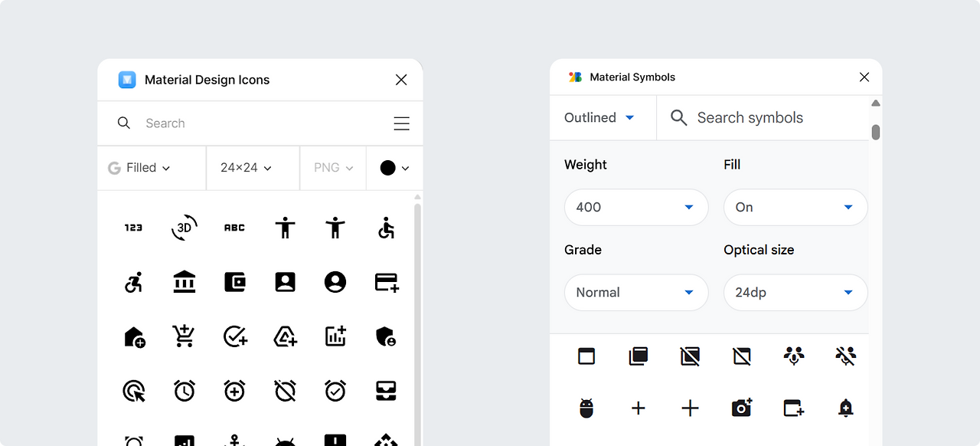Select the single window tab icon
This screenshot has height=446, width=980.
(x=586, y=356)
